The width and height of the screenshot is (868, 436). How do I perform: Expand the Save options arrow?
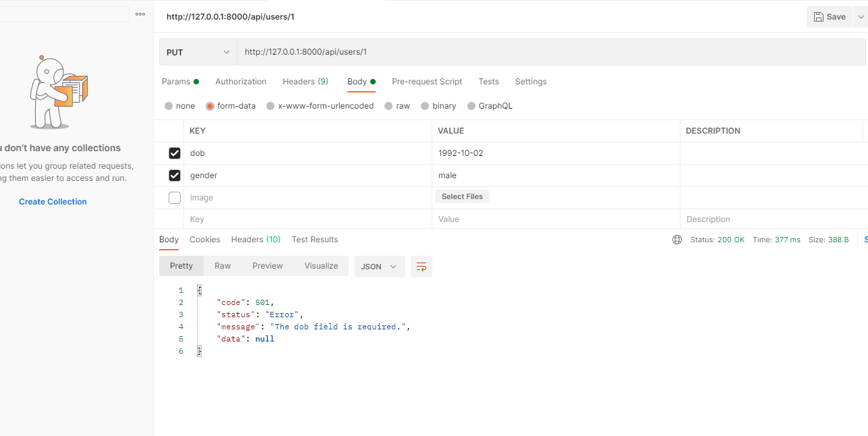tap(861, 17)
